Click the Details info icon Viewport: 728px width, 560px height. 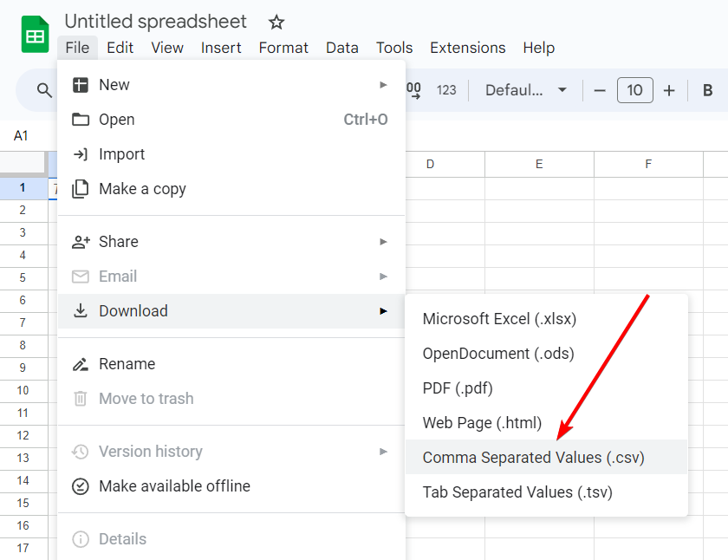(81, 539)
